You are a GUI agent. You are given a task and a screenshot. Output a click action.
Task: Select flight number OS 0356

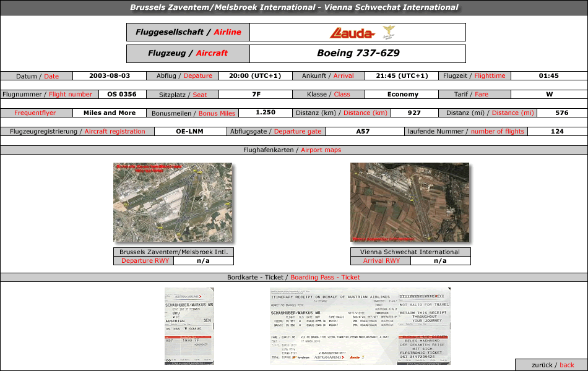coord(122,94)
